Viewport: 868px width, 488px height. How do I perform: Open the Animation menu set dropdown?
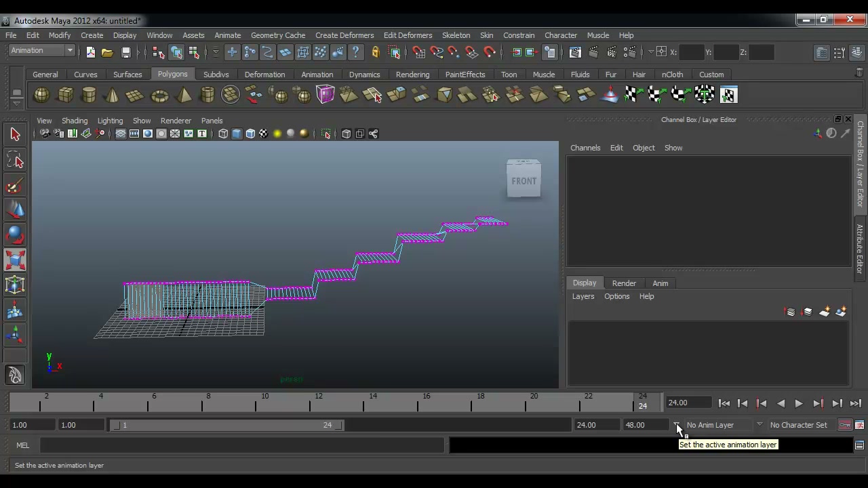[x=42, y=50]
